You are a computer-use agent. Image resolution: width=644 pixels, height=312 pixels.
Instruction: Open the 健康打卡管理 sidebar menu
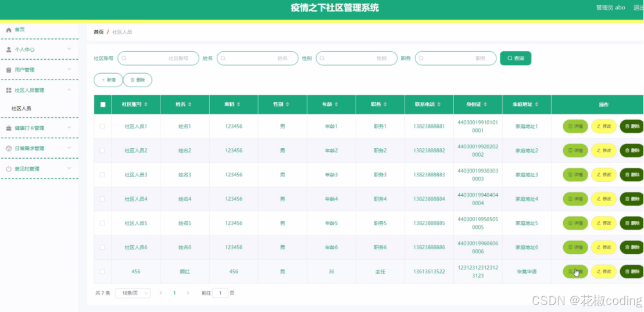coord(39,128)
